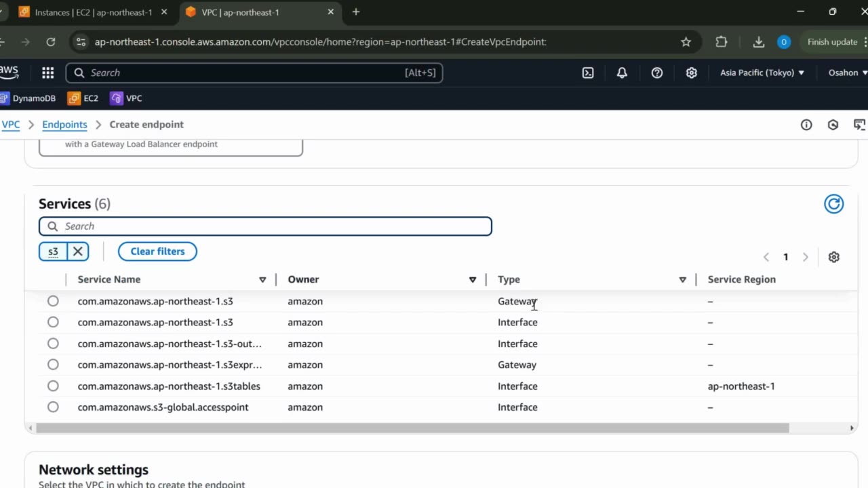Click the EC2 shortcut in favorites bar
Image resolution: width=868 pixels, height=488 pixels.
pos(83,98)
